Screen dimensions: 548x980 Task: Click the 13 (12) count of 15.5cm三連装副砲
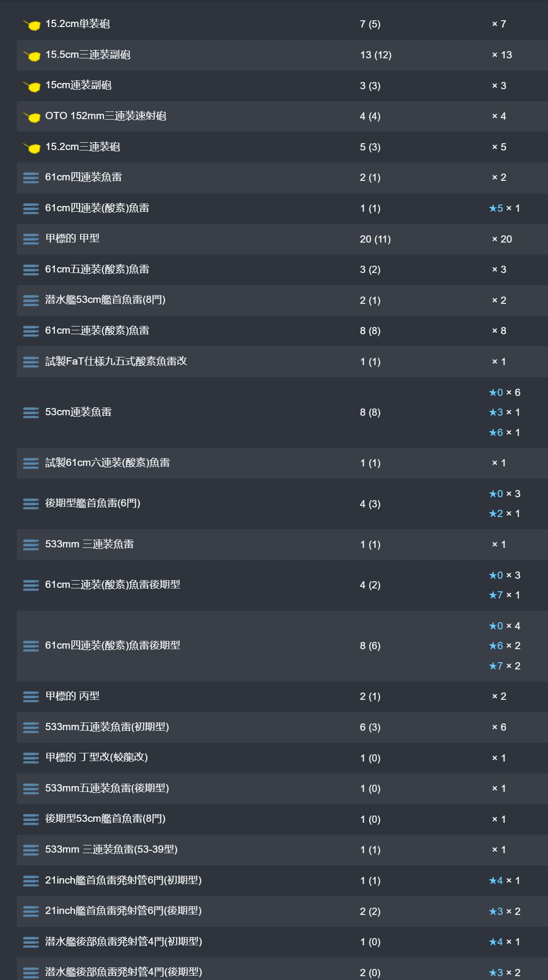pyautogui.click(x=375, y=55)
